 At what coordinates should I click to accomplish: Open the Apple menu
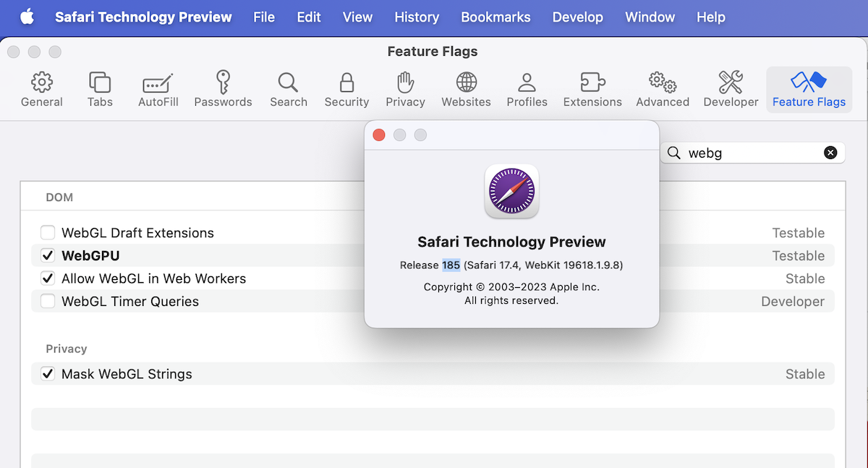coord(27,17)
